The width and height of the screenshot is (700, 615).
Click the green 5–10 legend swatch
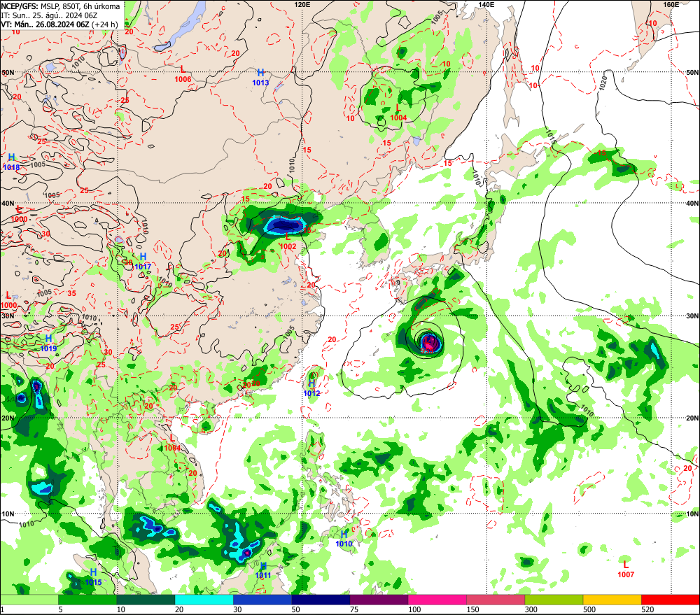click(x=87, y=600)
